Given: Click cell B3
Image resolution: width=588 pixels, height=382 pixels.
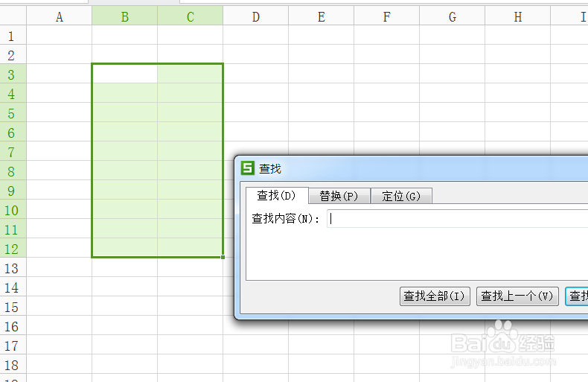Looking at the screenshot, I should (124, 74).
